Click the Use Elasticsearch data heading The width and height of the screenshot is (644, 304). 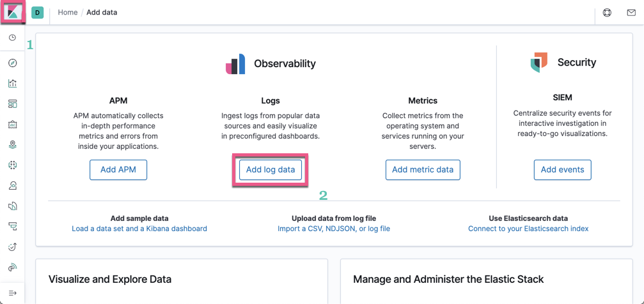point(528,218)
